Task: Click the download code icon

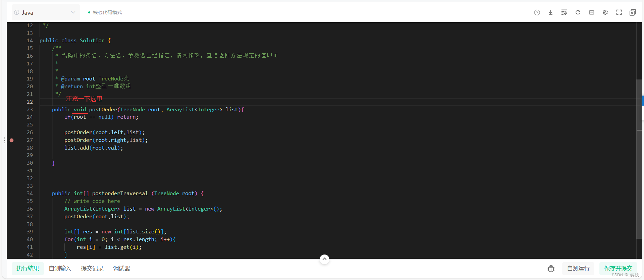Action: (x=550, y=12)
